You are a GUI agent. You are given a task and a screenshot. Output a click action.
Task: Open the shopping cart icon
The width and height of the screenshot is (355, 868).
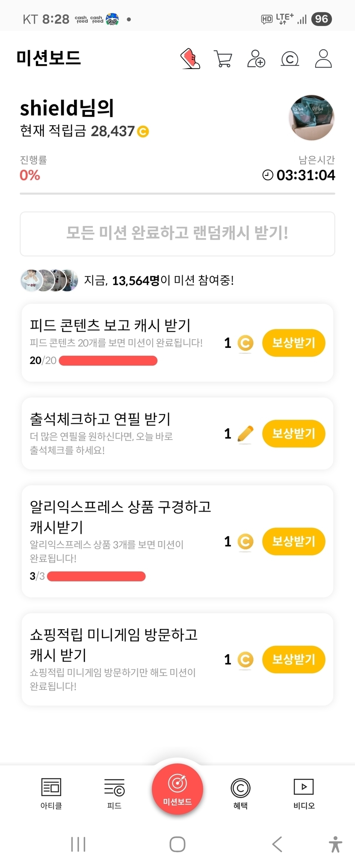(222, 59)
